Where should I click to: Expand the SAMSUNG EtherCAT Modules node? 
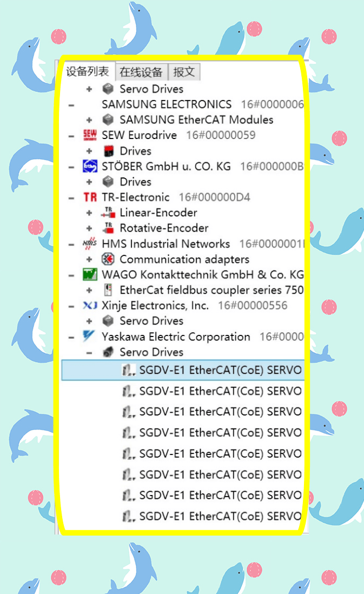(89, 120)
